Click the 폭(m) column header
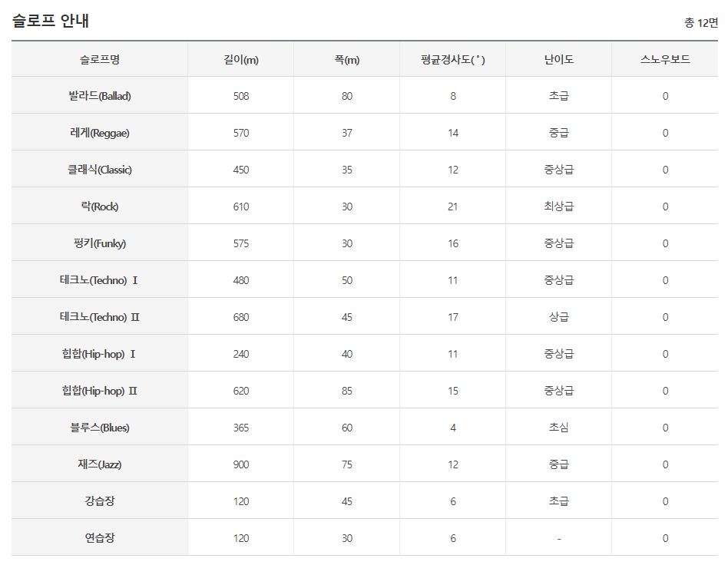728x565 pixels. pos(347,59)
